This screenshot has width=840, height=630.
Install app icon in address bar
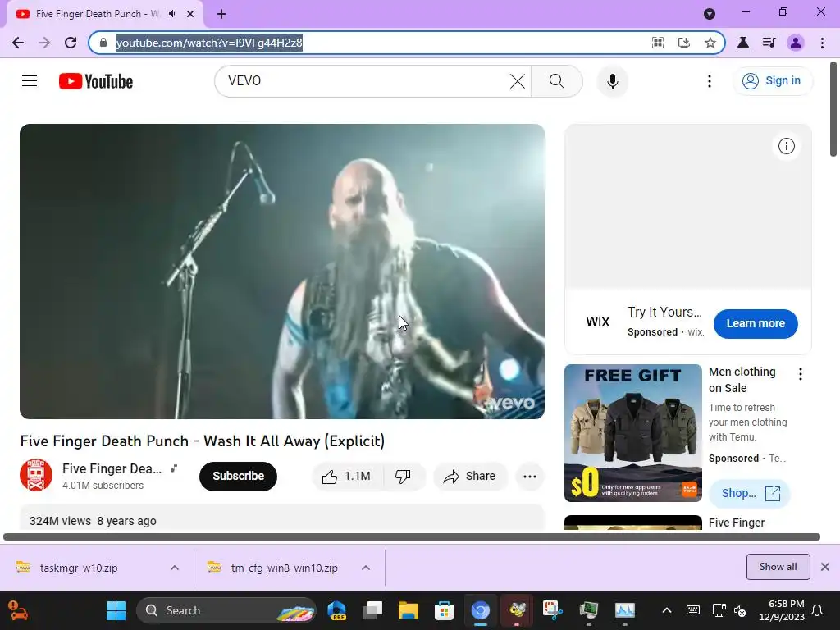(x=684, y=43)
